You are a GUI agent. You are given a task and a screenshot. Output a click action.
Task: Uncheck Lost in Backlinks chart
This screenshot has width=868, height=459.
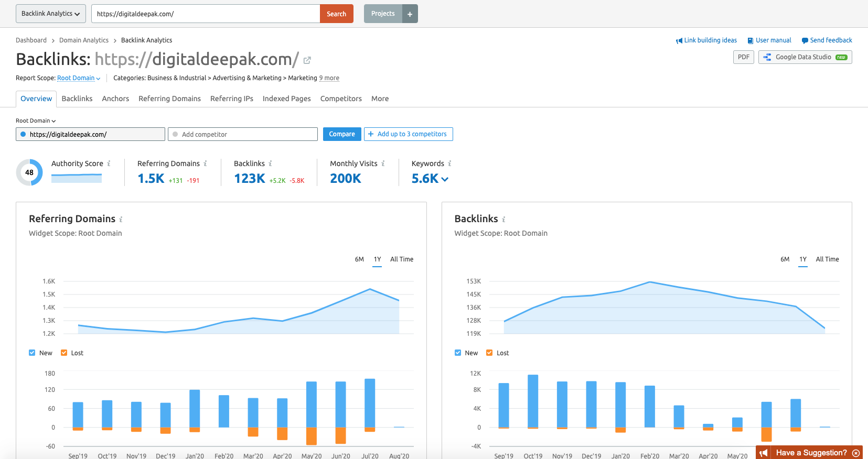tap(489, 353)
